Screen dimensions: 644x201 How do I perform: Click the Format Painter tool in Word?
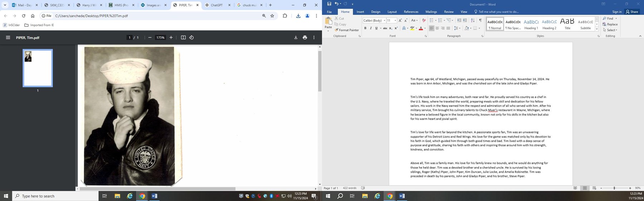pyautogui.click(x=346, y=30)
